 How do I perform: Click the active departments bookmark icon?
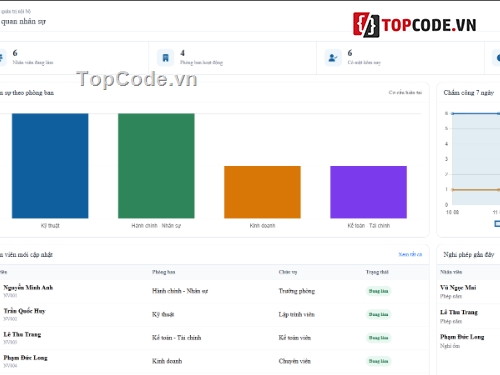click(165, 58)
